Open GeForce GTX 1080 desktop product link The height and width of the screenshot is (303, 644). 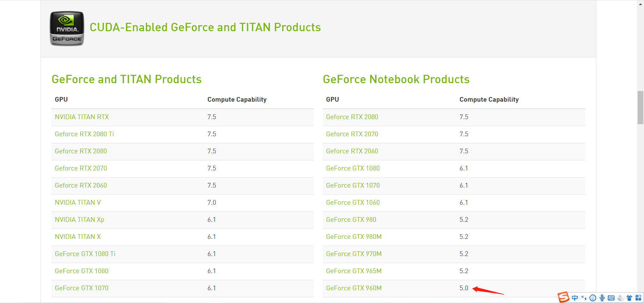click(x=82, y=271)
